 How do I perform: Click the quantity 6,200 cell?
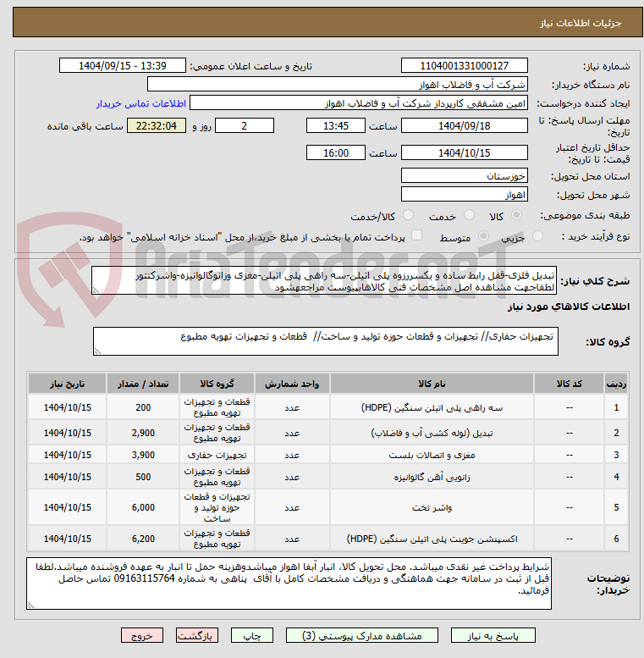click(x=143, y=539)
